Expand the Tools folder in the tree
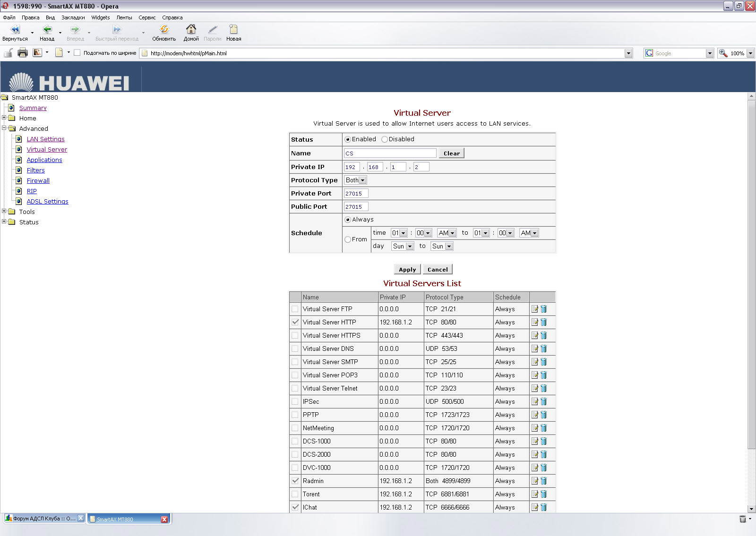756x536 pixels. click(4, 211)
